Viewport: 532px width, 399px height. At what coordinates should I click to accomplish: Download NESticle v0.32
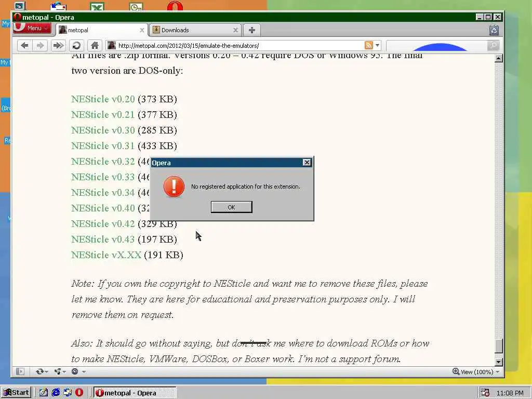(103, 162)
